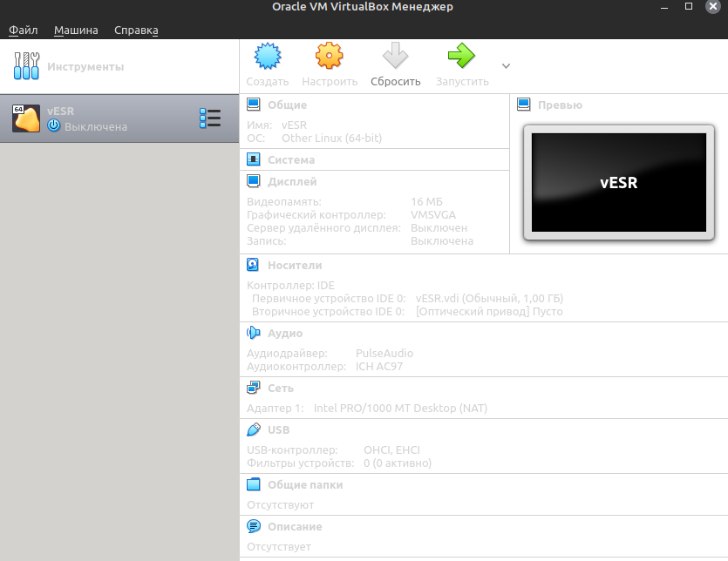Click the "Отсутствует" description text

[x=279, y=546]
